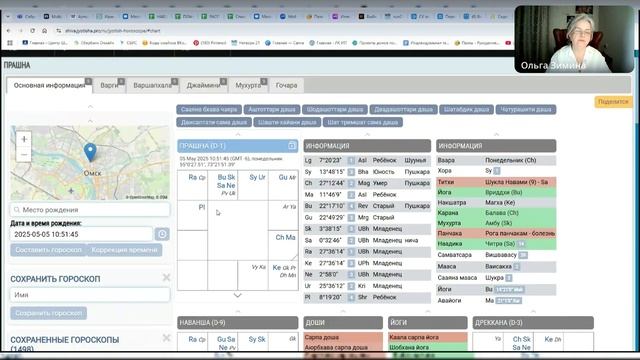Click the date field showing 2025-05-05 10:51:45
Viewport: 640px width, 360px height.
click(81, 234)
